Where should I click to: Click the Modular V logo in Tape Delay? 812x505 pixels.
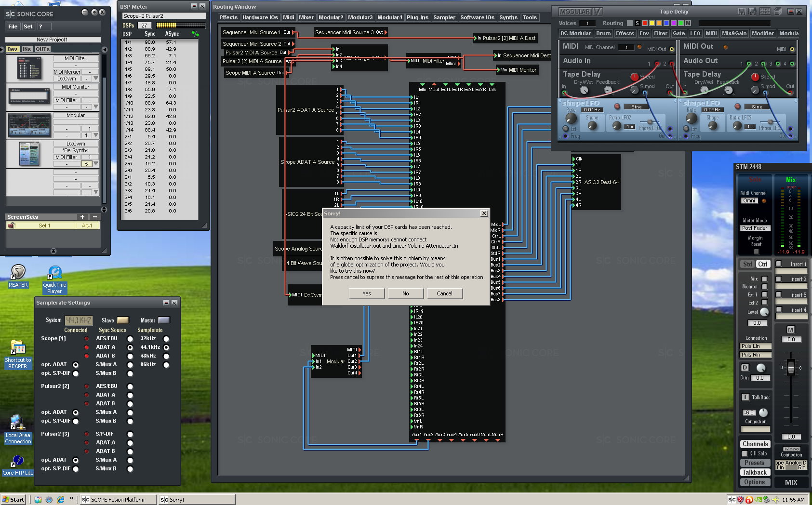point(580,12)
